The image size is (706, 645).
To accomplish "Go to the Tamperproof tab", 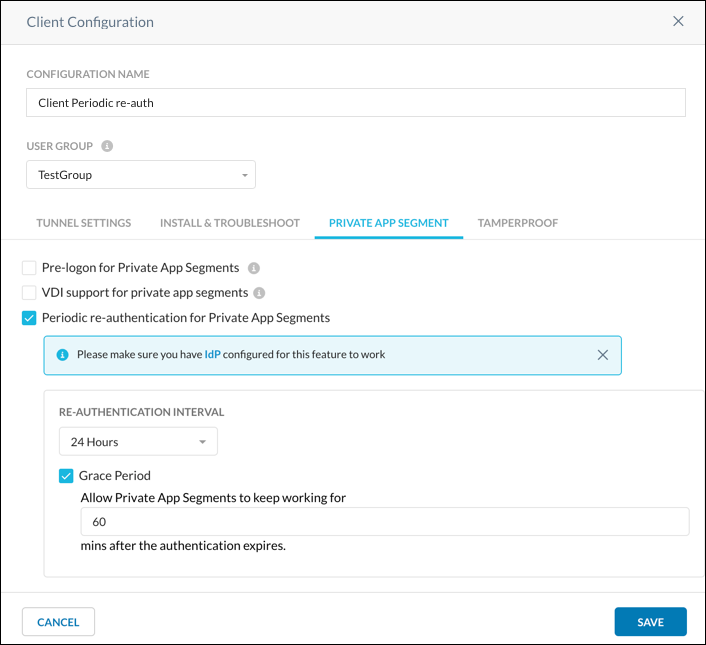I will [518, 223].
